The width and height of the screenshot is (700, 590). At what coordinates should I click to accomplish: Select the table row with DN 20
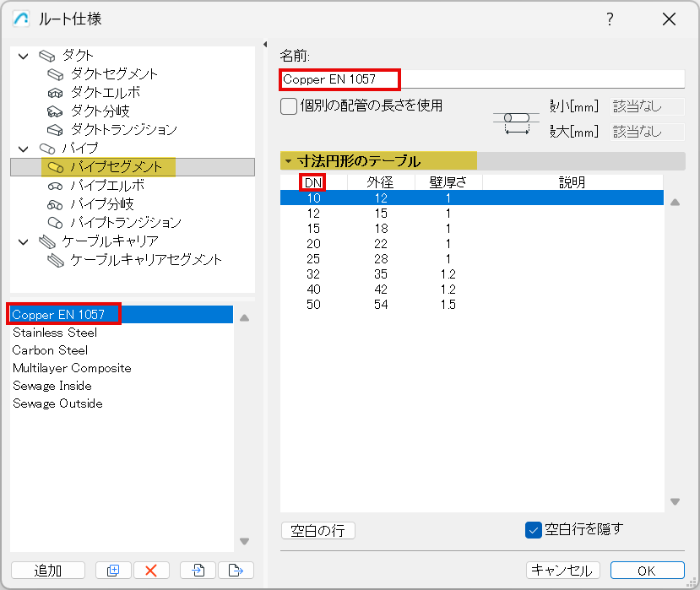pos(472,244)
